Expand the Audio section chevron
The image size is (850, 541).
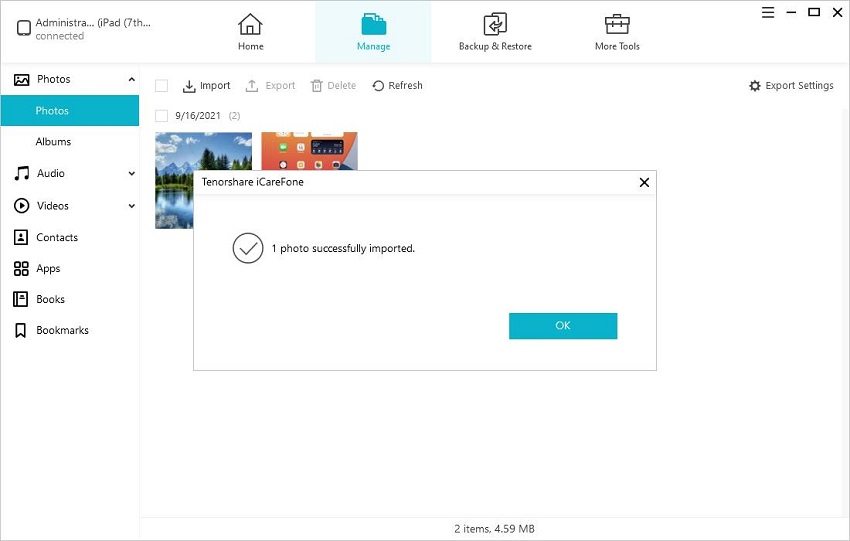point(131,173)
